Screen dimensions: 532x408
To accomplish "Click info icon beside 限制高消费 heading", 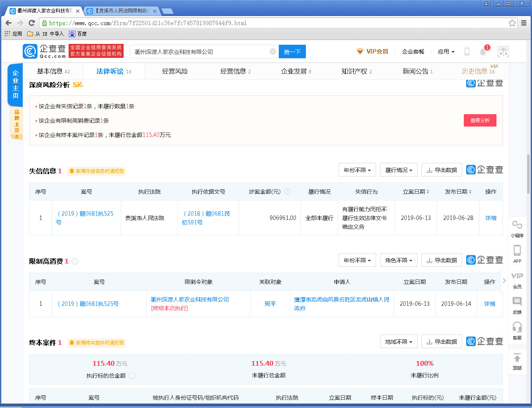I will pos(75,261).
